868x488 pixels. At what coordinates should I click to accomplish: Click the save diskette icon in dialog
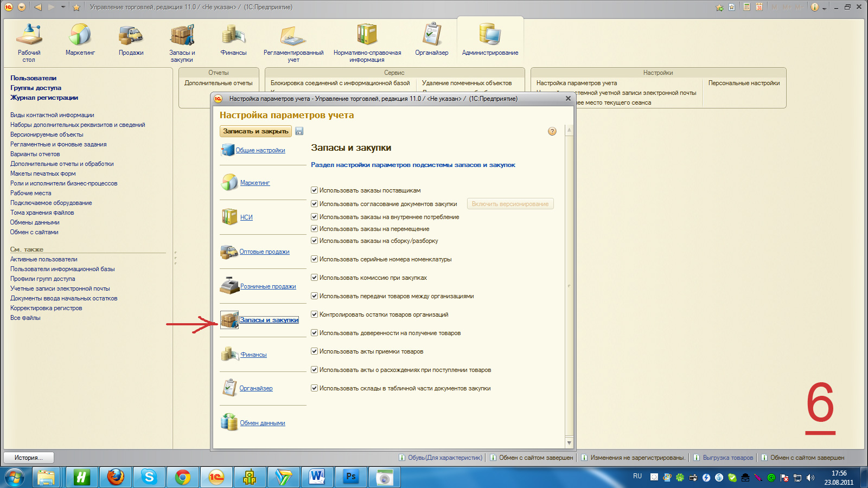click(x=299, y=131)
